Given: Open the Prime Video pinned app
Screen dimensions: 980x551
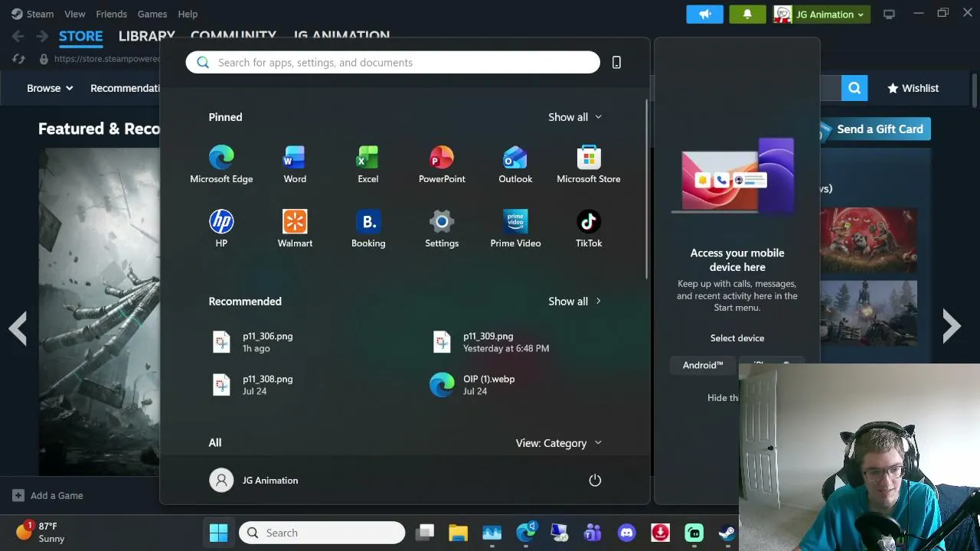Looking at the screenshot, I should (515, 230).
